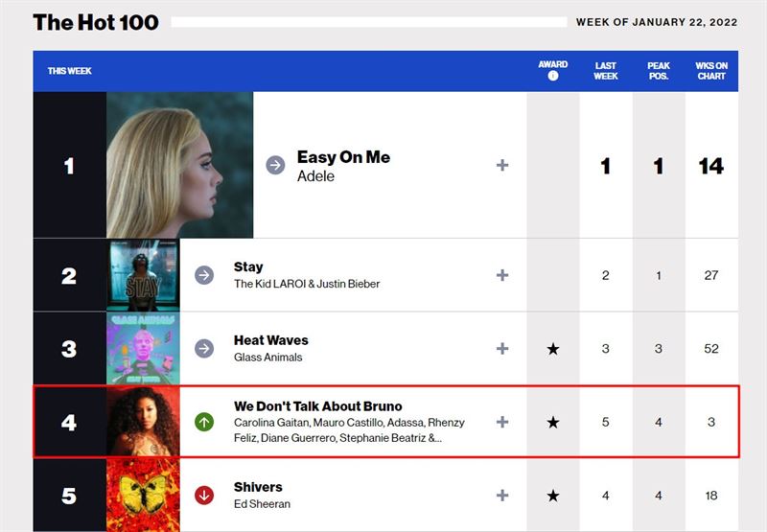
Task: Expand Shivers entry with plus sign
Action: [x=502, y=496]
